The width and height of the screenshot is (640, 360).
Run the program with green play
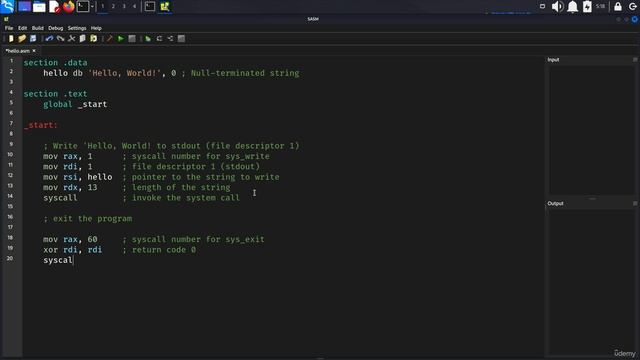(121, 38)
